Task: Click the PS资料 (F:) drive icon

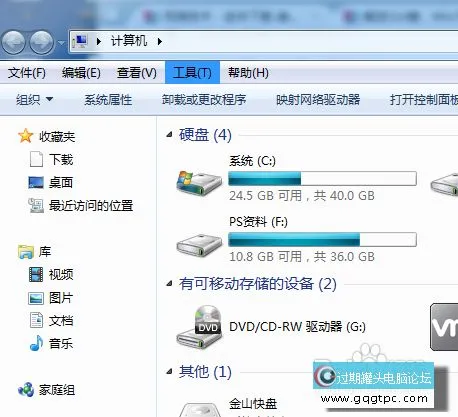Action: tap(199, 245)
